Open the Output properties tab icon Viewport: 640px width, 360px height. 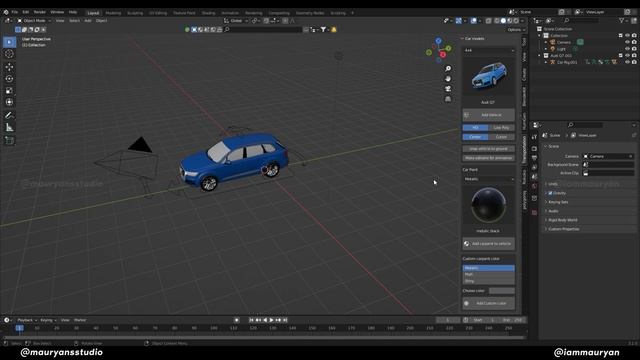534,158
